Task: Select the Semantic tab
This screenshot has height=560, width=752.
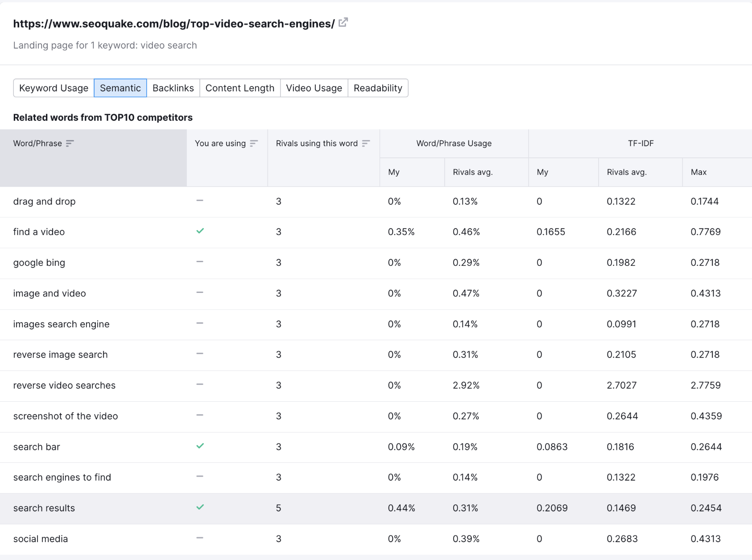Action: pyautogui.click(x=120, y=88)
